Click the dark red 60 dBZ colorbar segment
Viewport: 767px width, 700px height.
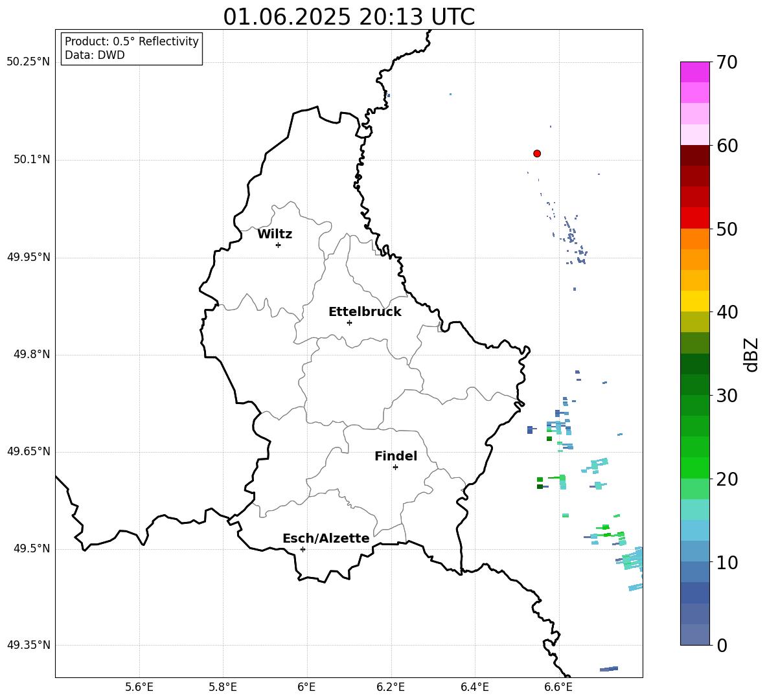[x=694, y=155]
